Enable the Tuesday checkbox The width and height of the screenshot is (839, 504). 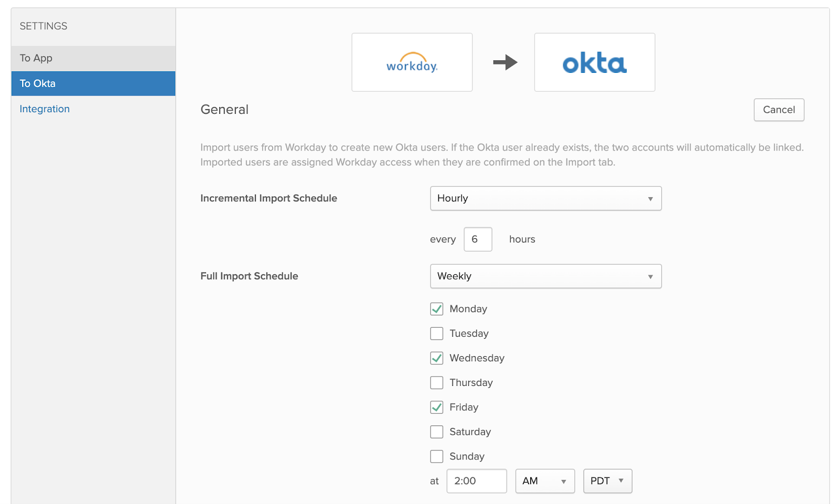tap(436, 334)
